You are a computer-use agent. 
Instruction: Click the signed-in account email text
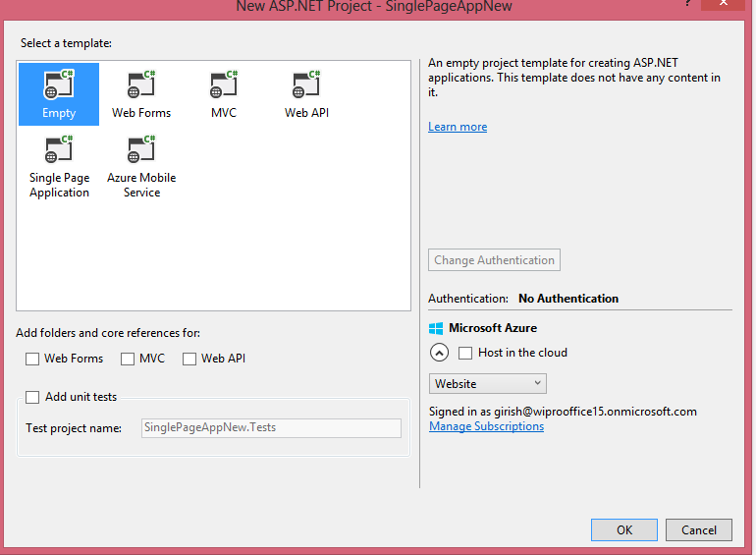click(x=595, y=412)
